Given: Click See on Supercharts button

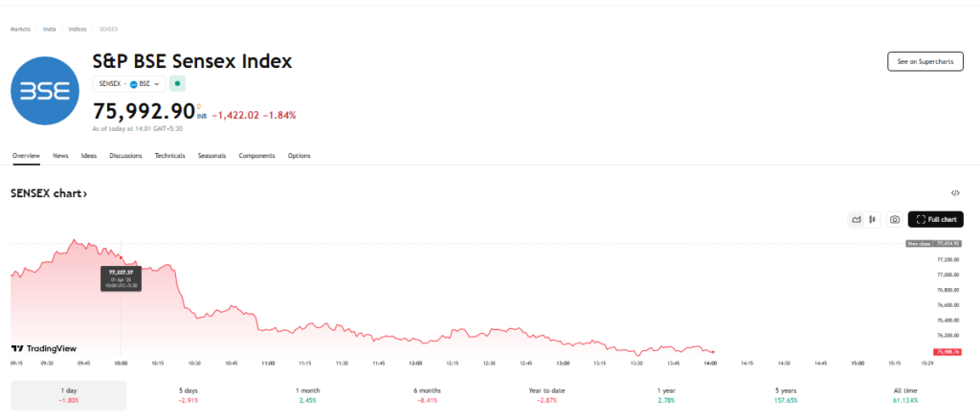Looking at the screenshot, I should coord(925,62).
